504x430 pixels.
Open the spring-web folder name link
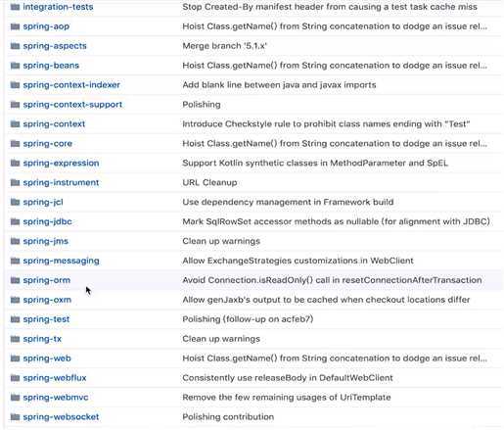click(x=47, y=358)
